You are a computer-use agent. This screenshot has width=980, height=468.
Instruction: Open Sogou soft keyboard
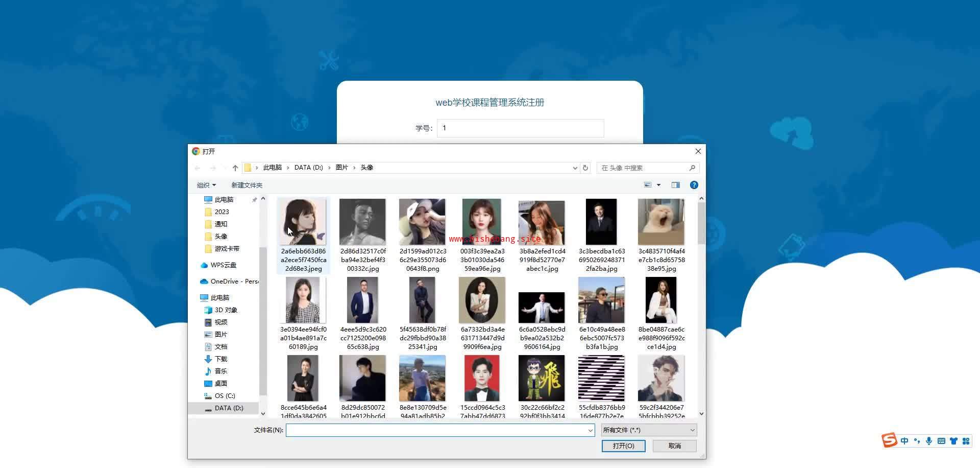tap(941, 441)
